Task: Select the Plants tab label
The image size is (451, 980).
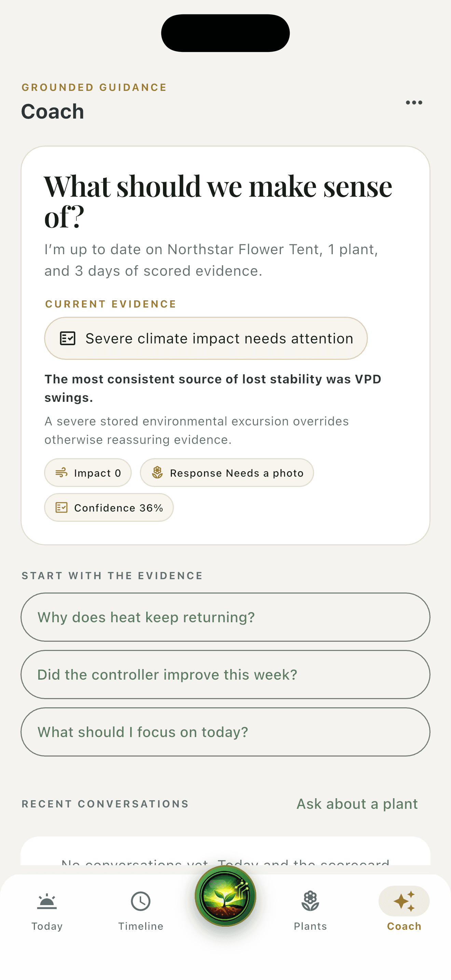Action: coord(310,926)
